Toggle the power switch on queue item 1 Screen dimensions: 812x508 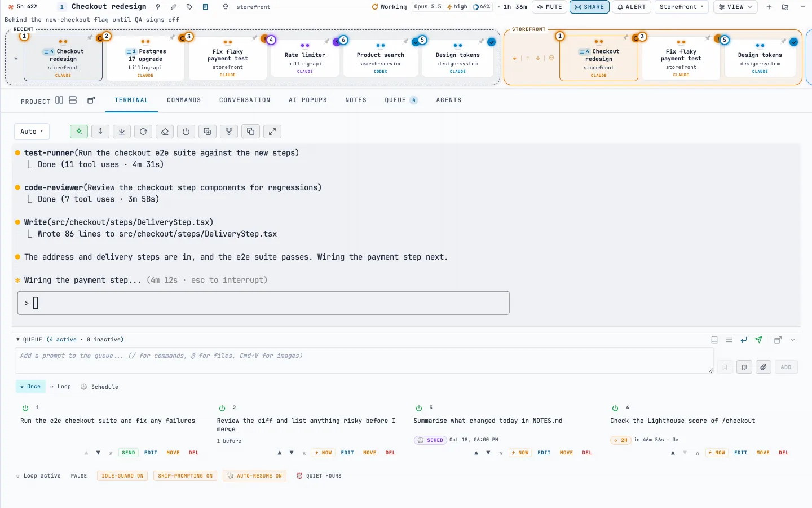[25, 408]
